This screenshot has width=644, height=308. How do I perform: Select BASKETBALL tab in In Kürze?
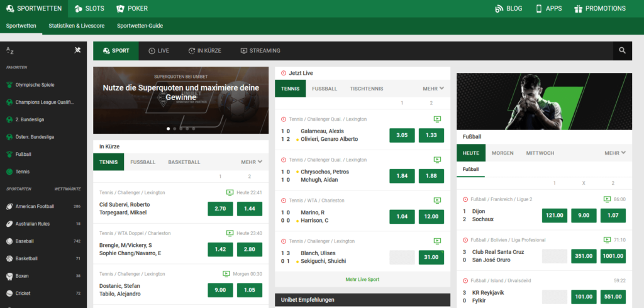coord(184,162)
